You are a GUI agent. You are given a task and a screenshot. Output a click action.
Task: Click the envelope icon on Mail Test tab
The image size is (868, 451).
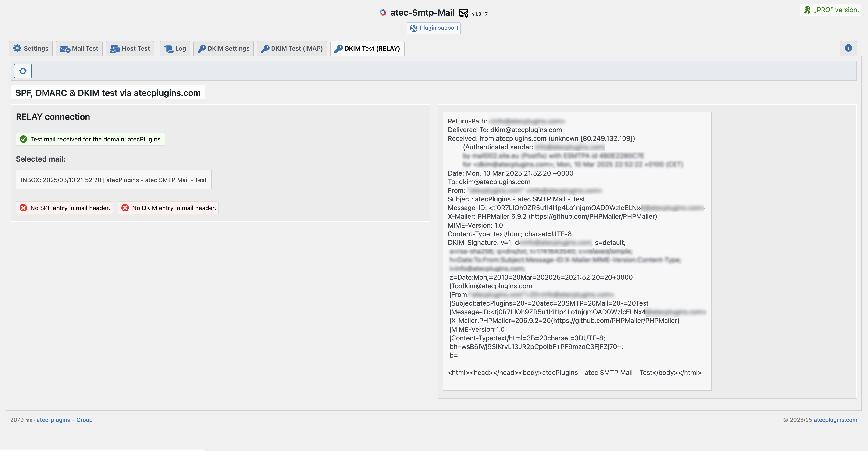coord(65,49)
